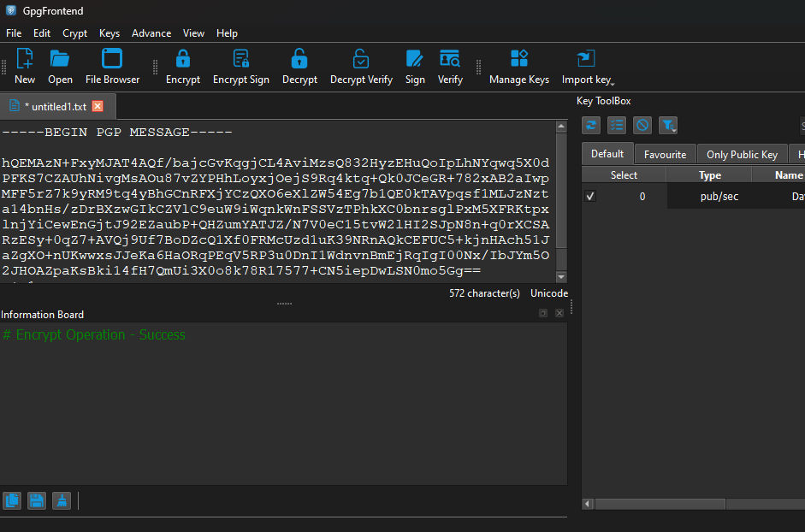Switch to Only Public Key tab
This screenshot has height=532, width=805.
[x=742, y=155]
